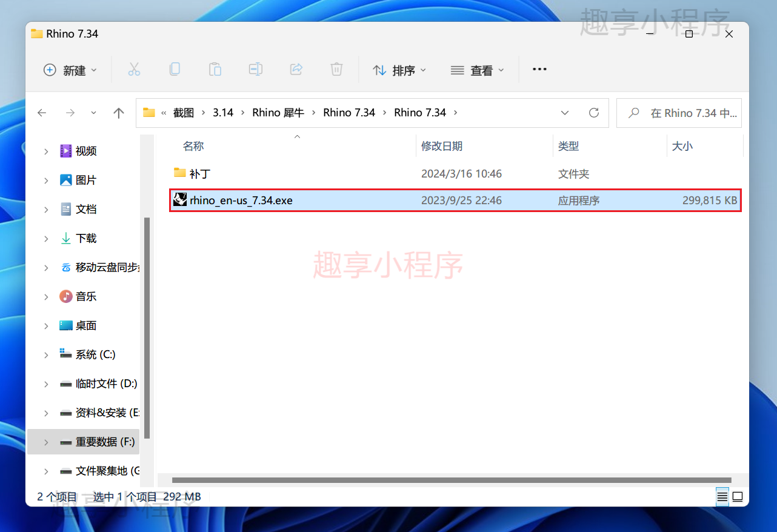Click the date 2024/3/16 10:46

[x=461, y=174]
